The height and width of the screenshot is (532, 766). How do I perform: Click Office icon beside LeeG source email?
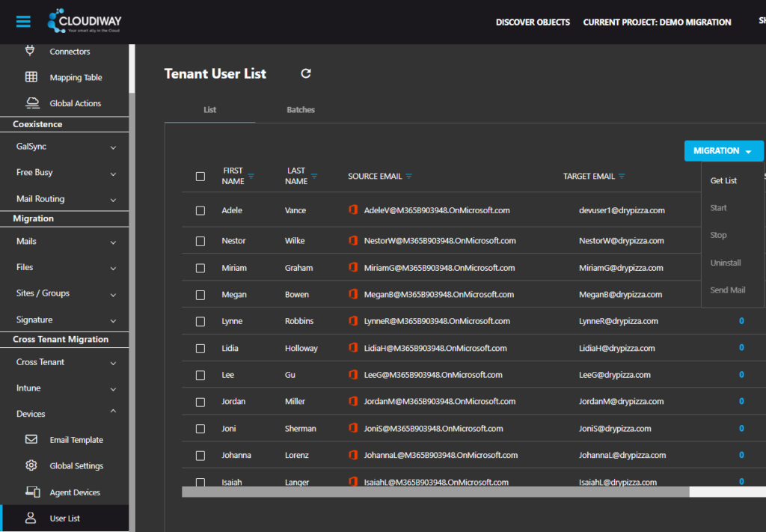click(x=353, y=374)
